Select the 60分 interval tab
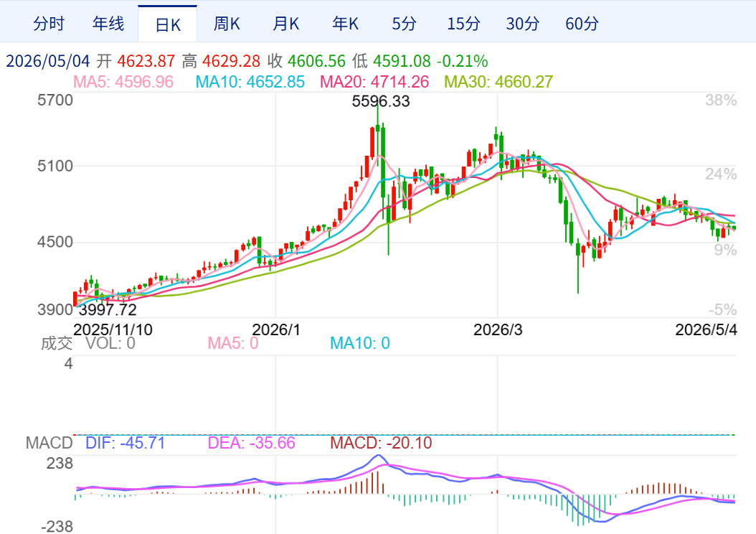 582,24
